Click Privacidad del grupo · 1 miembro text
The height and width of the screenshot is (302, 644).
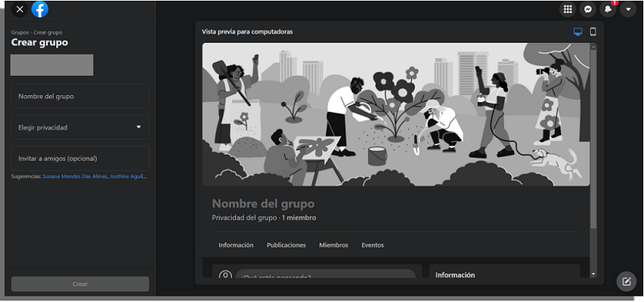point(264,217)
